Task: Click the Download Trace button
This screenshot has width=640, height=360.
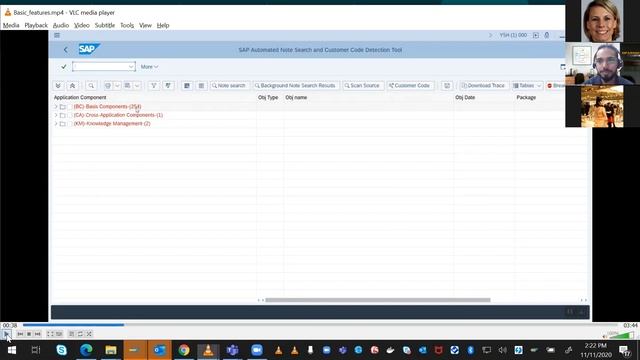Action: [483, 86]
